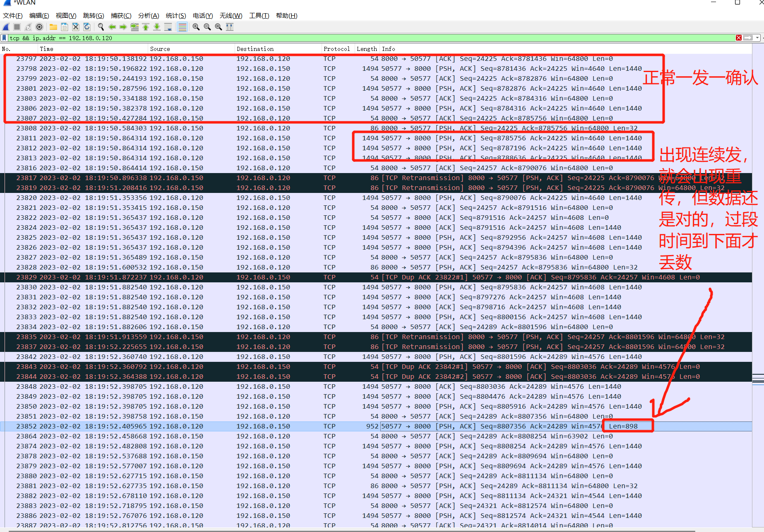Screen dimensions: 764x532
Task: Sort by the Source column header
Action: [x=192, y=49]
